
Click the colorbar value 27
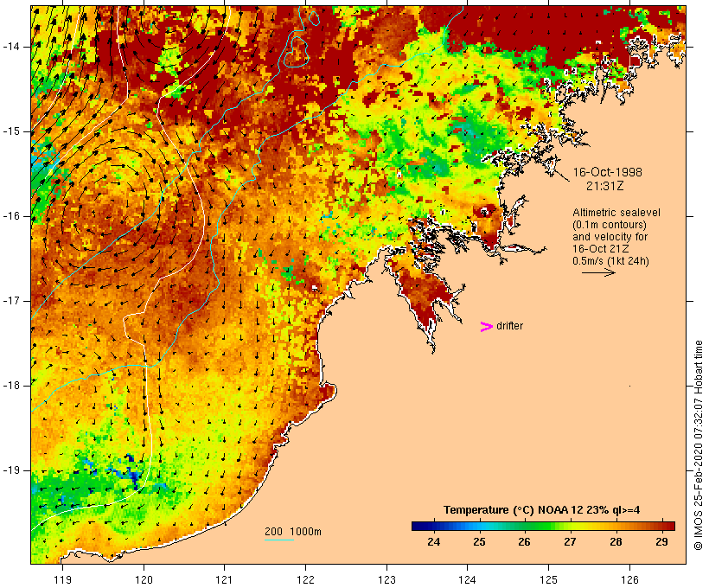point(570,542)
